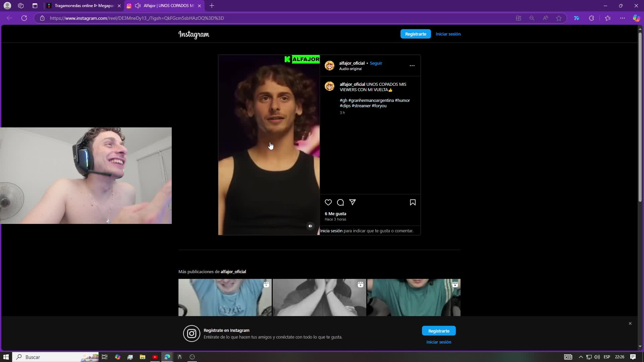Open the black-and-white hands reel thumbnail
The height and width of the screenshot is (362, 644).
319,297
